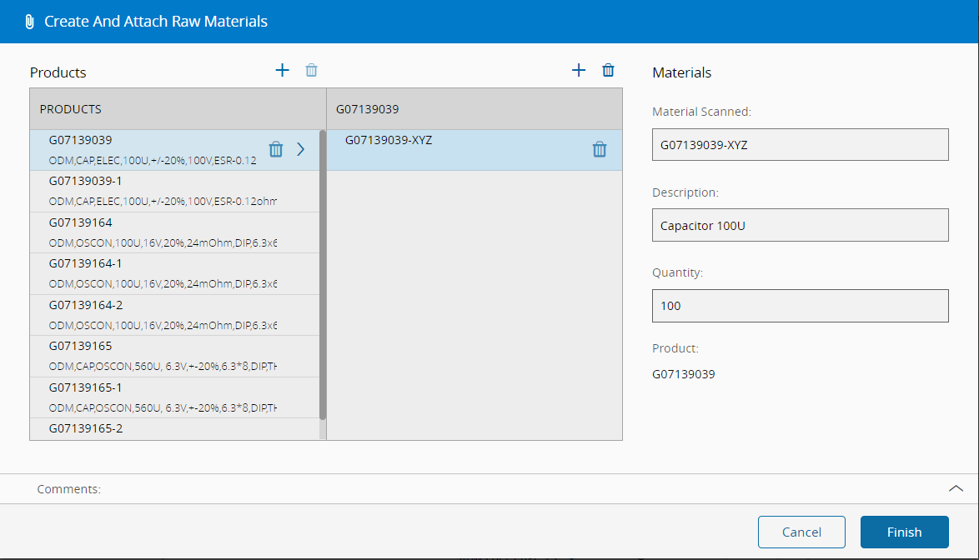Click the paperclip icon in title bar
This screenshot has height=560, width=979.
pos(29,22)
